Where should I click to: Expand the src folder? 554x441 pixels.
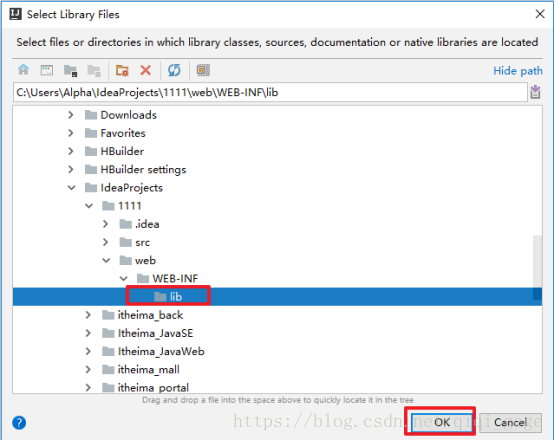pos(105,242)
